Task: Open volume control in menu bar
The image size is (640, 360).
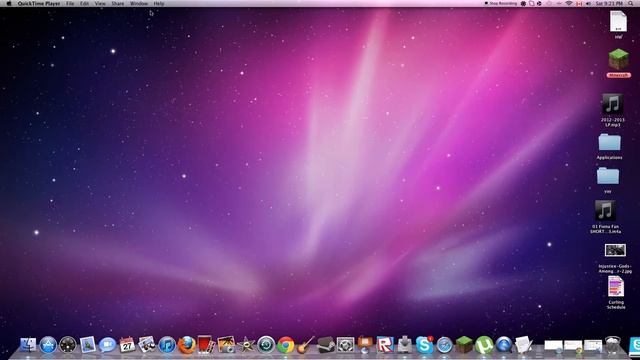Action: (x=588, y=3)
